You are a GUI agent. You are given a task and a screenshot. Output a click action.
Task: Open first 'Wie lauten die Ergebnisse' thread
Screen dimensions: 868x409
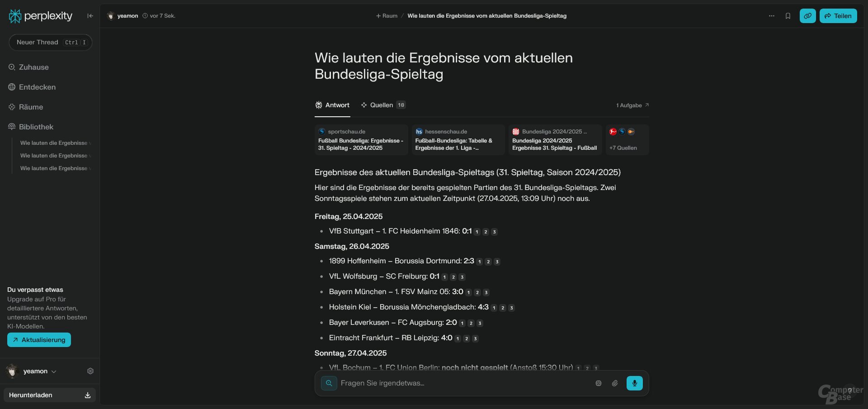[55, 143]
